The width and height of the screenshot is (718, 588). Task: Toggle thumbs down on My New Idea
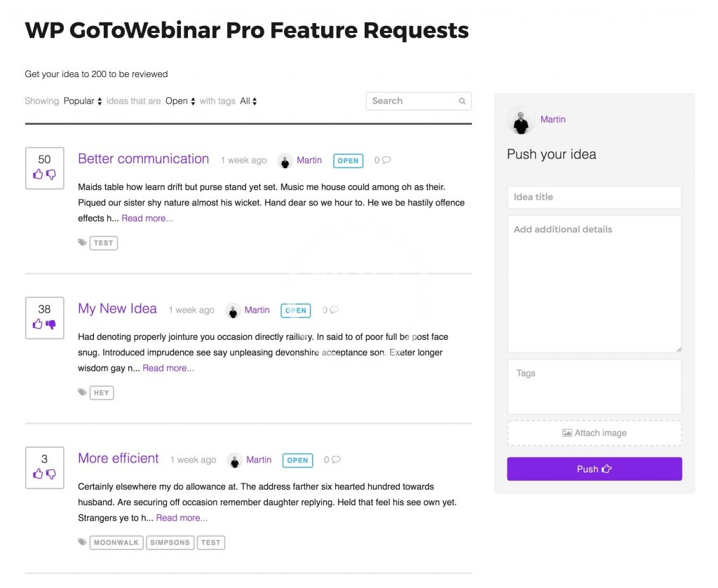pos(50,324)
